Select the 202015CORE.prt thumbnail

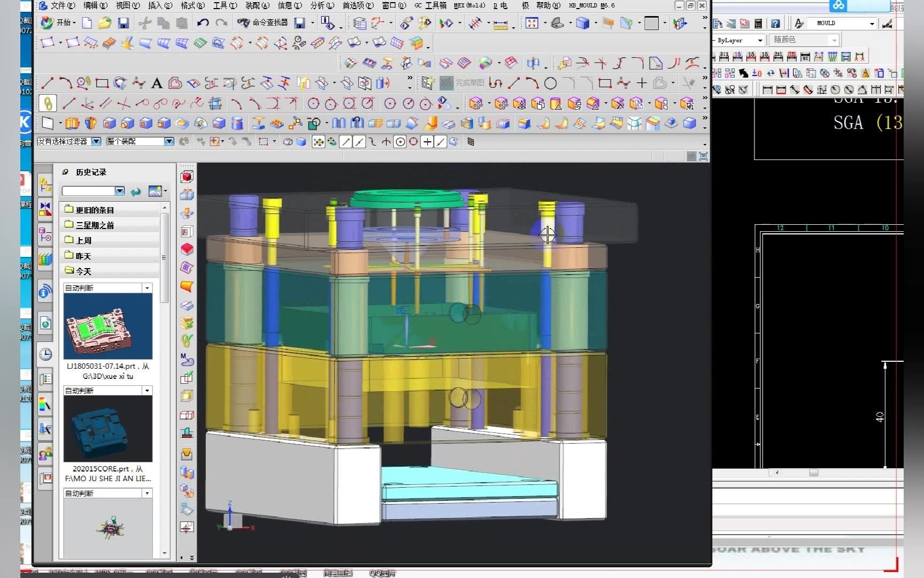[x=107, y=429]
